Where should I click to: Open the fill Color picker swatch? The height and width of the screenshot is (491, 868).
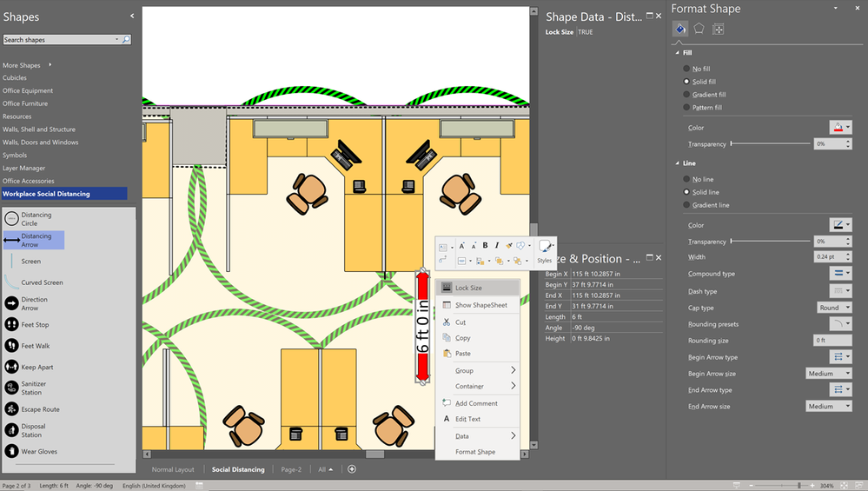click(840, 128)
